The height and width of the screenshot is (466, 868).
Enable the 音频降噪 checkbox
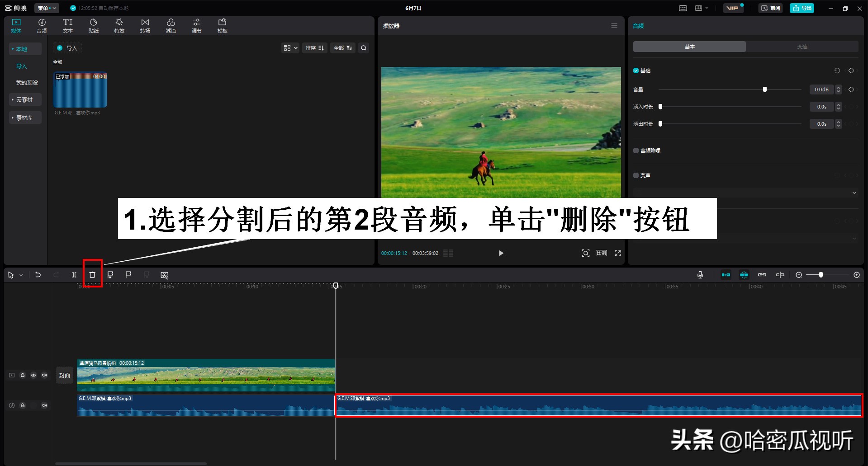click(x=636, y=150)
